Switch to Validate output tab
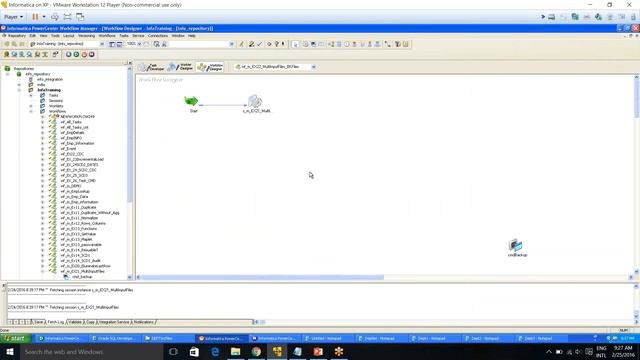640x360 pixels. pyautogui.click(x=75, y=322)
